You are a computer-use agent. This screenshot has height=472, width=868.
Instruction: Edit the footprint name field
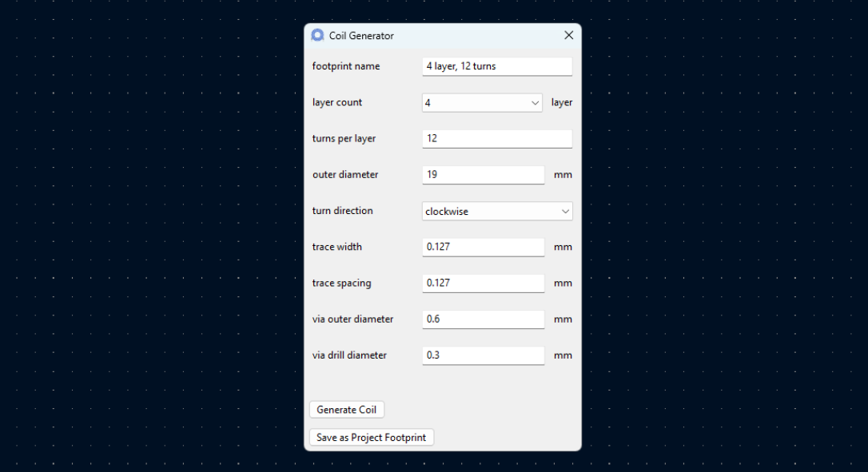tap(497, 66)
